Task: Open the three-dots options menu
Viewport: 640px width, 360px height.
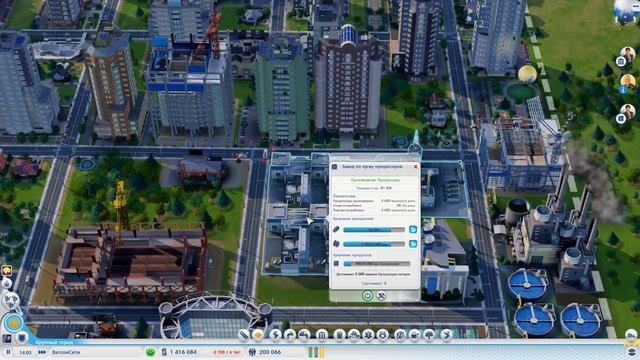Action: [x=636, y=6]
